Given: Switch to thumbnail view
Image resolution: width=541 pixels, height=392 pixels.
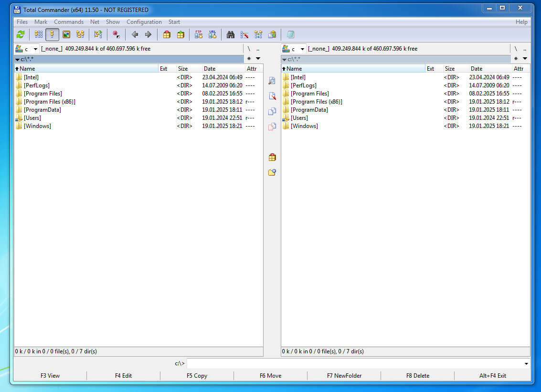Looking at the screenshot, I should 66,34.
